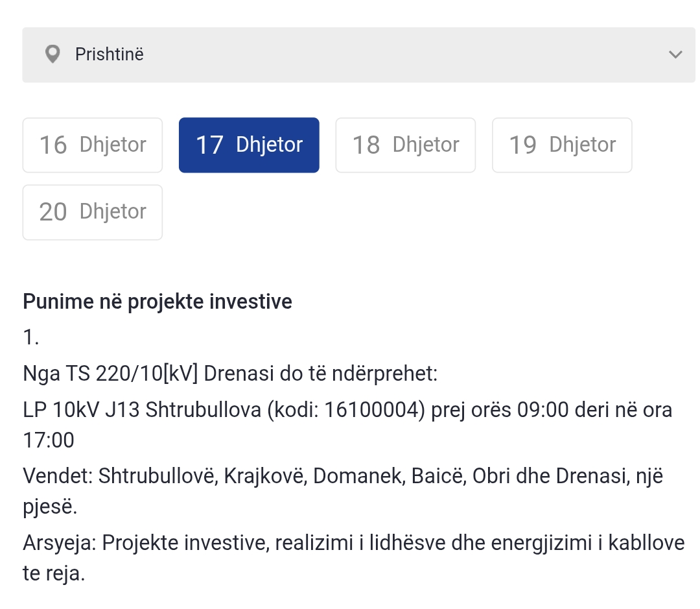
Task: Click the heading Punime në projekte investive
Action: tap(157, 302)
